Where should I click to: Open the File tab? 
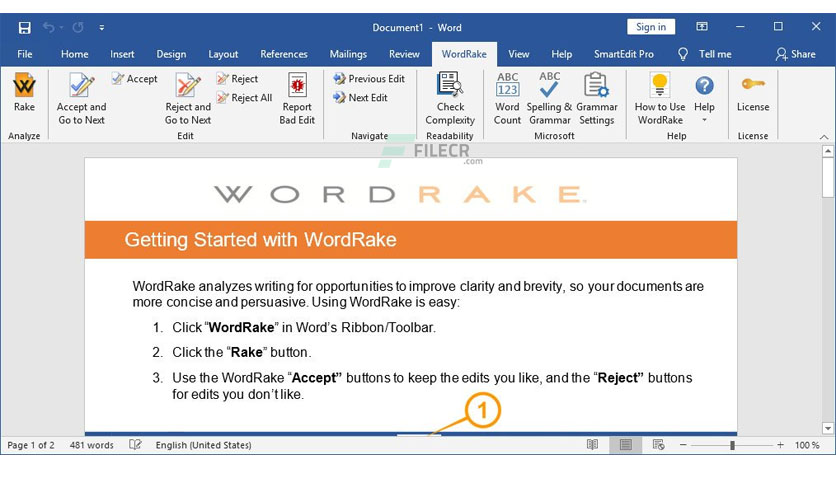point(25,54)
